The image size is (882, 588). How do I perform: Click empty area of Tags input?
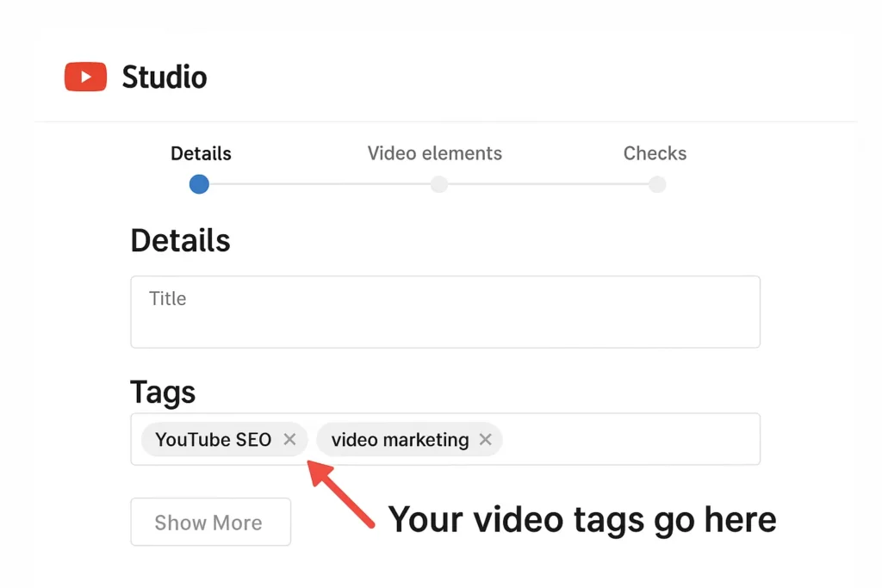(x=630, y=439)
